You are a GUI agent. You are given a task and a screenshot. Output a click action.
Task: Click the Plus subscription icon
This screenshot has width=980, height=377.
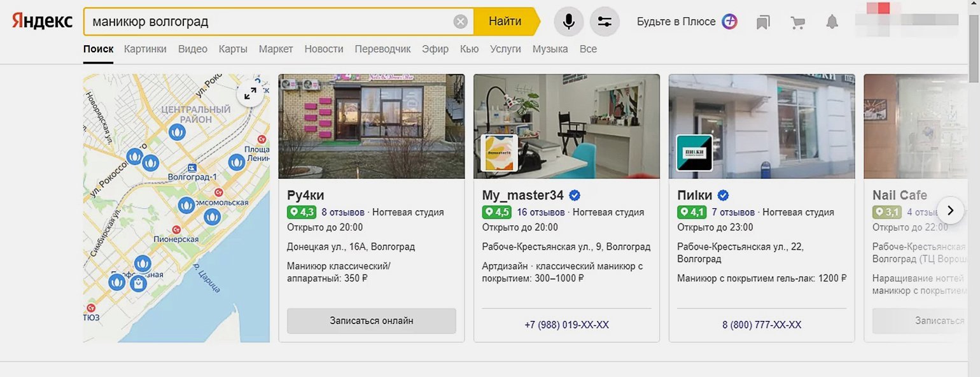pyautogui.click(x=730, y=22)
